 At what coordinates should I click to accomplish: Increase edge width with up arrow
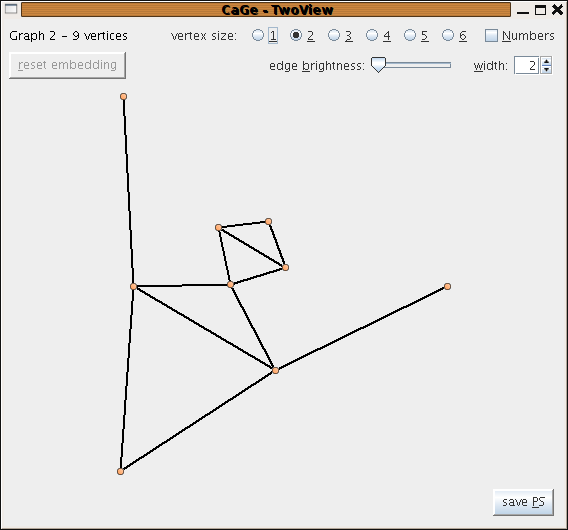coord(546,61)
